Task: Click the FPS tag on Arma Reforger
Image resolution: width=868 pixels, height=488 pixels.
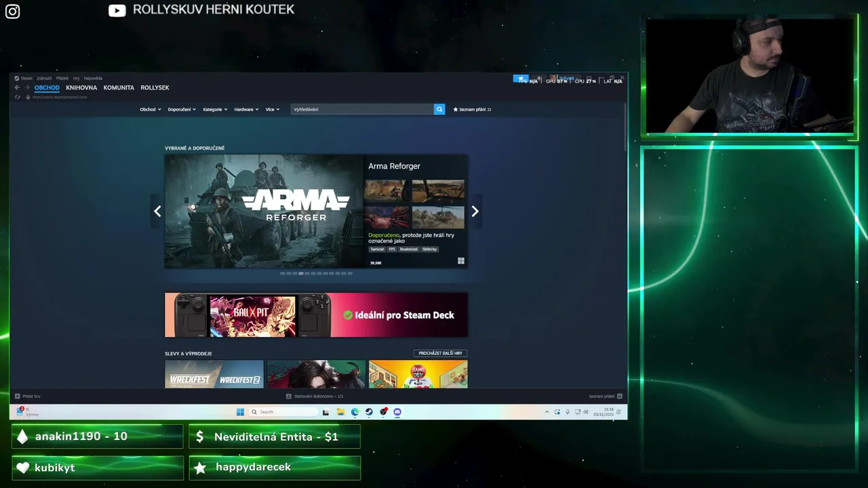Action: pyautogui.click(x=392, y=249)
